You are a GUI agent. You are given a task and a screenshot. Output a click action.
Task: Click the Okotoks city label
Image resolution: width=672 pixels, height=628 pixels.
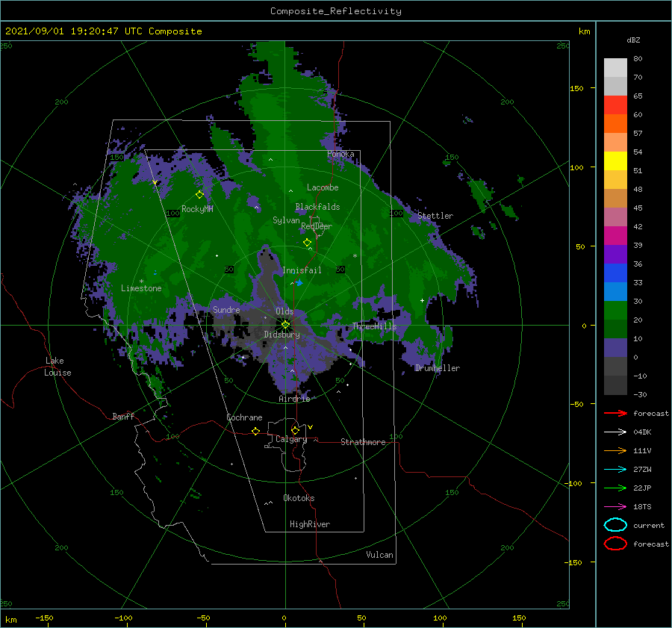299,498
